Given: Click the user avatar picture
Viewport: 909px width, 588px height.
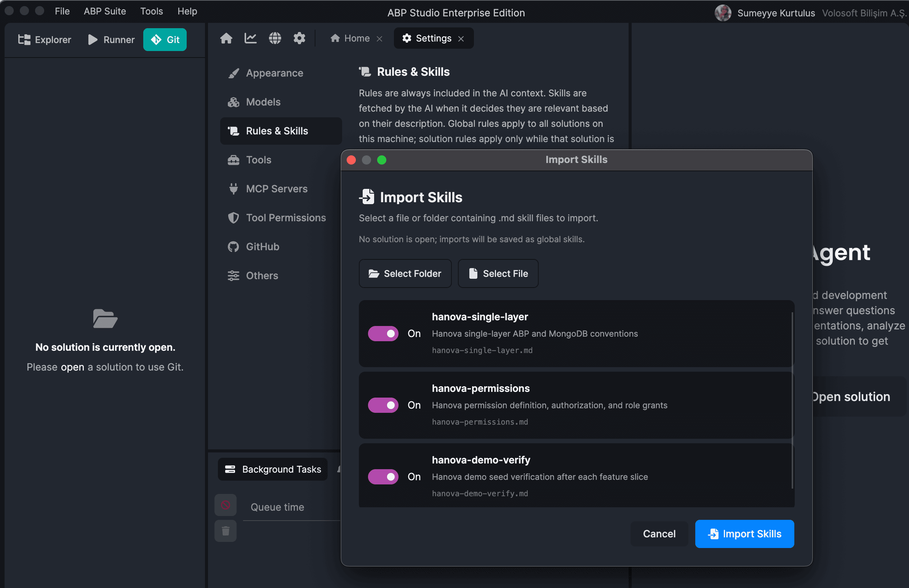Looking at the screenshot, I should (723, 13).
